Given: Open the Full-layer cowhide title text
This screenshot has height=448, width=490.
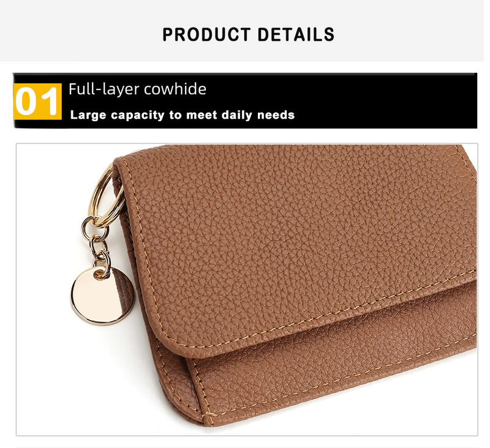Looking at the screenshot, I should point(137,89).
